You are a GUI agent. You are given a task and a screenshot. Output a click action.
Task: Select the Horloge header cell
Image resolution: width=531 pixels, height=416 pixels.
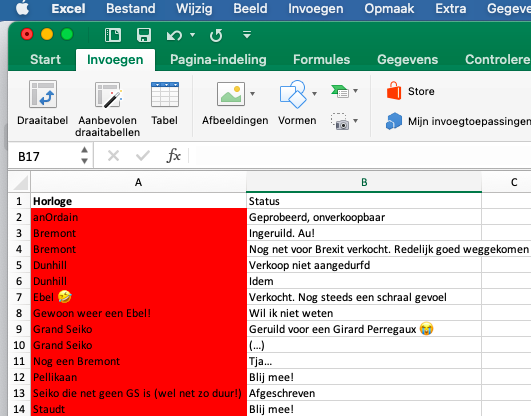139,201
